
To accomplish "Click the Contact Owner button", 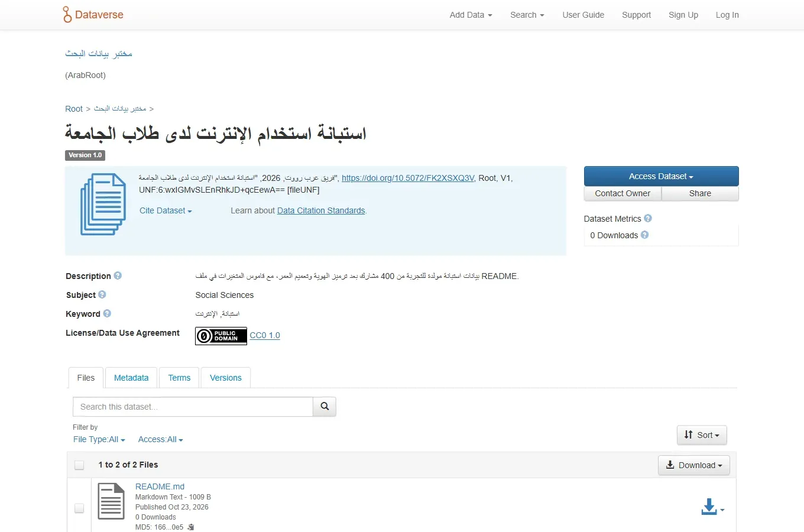I will tap(623, 193).
